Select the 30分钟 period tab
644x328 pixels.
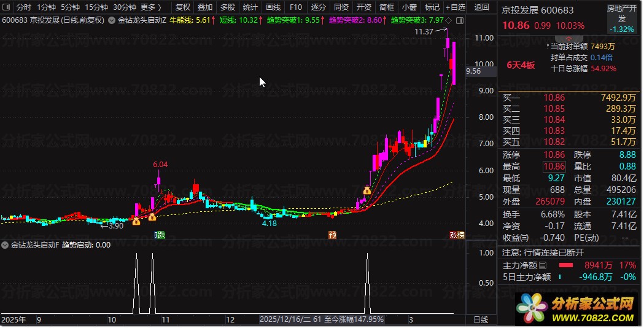click(x=125, y=7)
